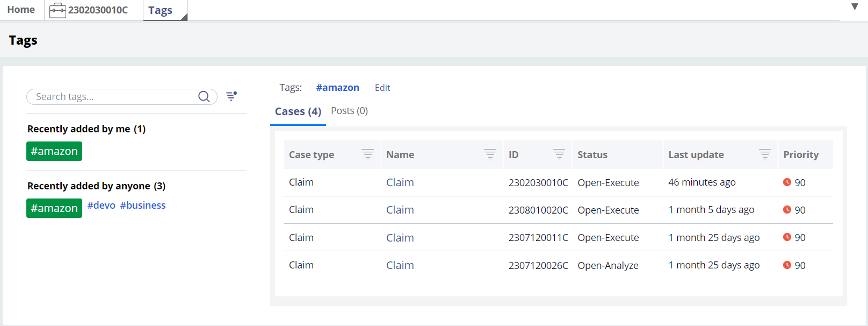Click priority icon for case 2307120011C
The height and width of the screenshot is (326, 868).
[787, 237]
